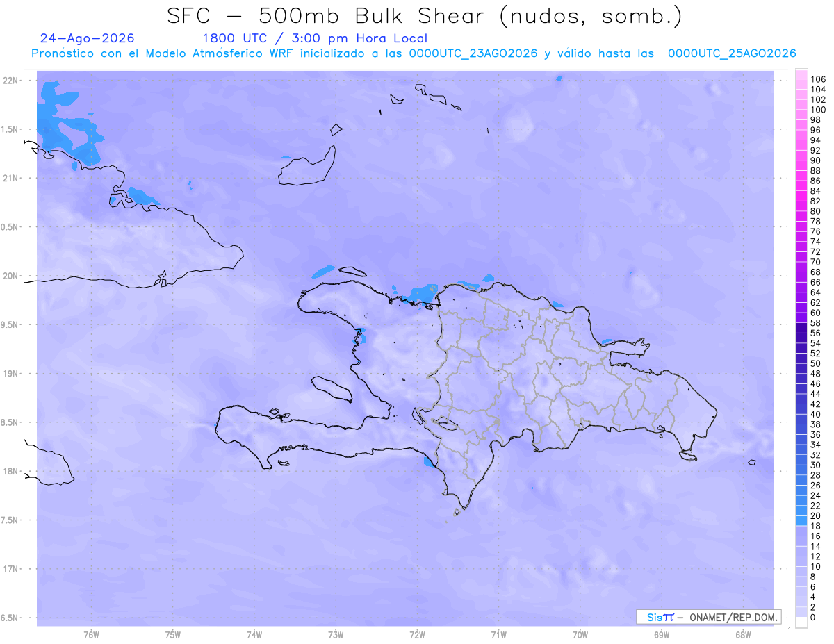Click the legend value '106'
Image resolution: width=834 pixels, height=644 pixels.
click(818, 80)
